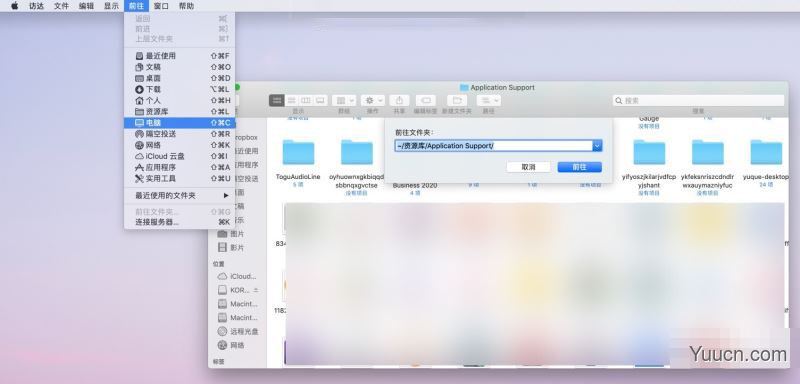Screen dimensions: 800x384
Task: Open the 访达 menu
Action: (x=36, y=6)
